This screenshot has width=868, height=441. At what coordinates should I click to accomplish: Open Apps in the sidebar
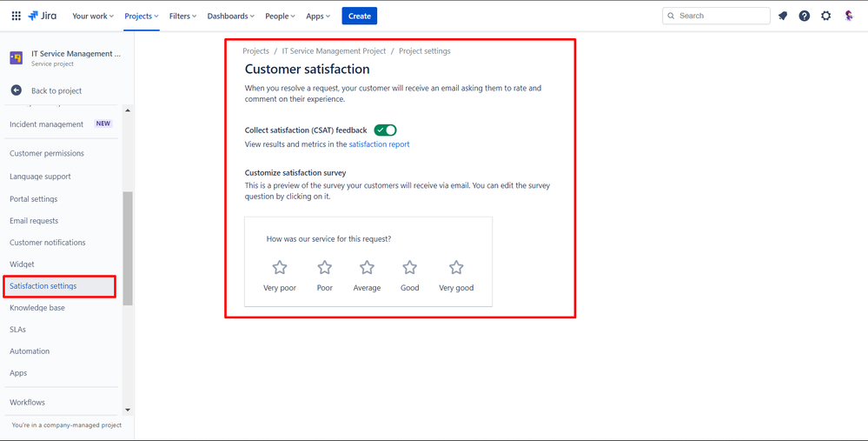pyautogui.click(x=18, y=373)
